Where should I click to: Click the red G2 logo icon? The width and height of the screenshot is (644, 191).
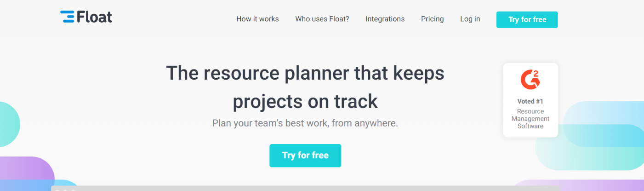[530, 80]
